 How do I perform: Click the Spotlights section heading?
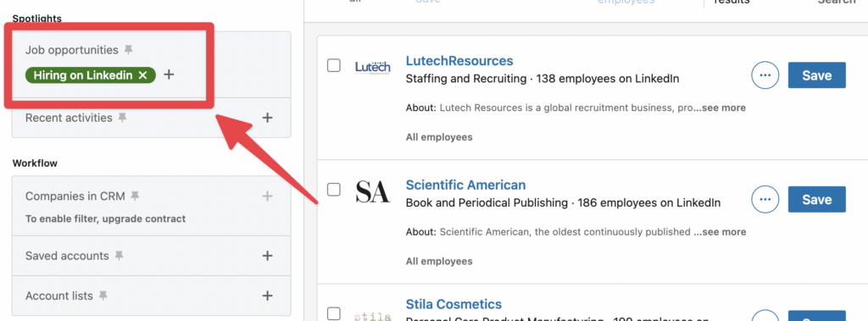coord(37,19)
